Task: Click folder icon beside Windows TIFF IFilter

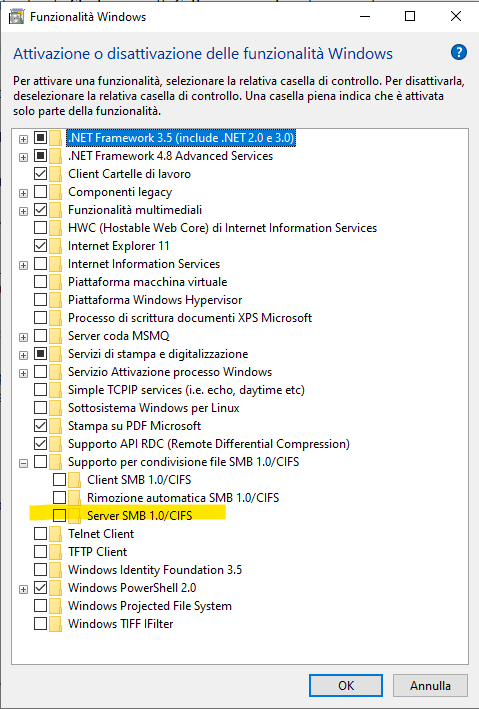Action: tap(56, 624)
